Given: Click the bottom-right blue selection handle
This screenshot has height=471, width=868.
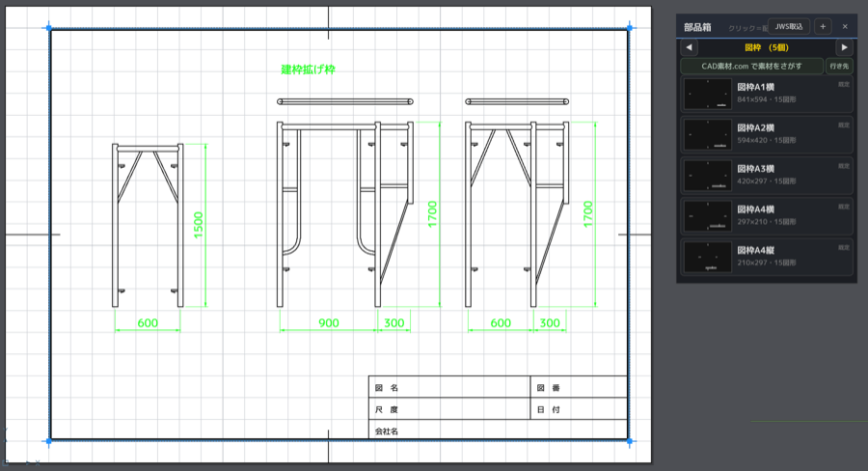Looking at the screenshot, I should coord(630,442).
